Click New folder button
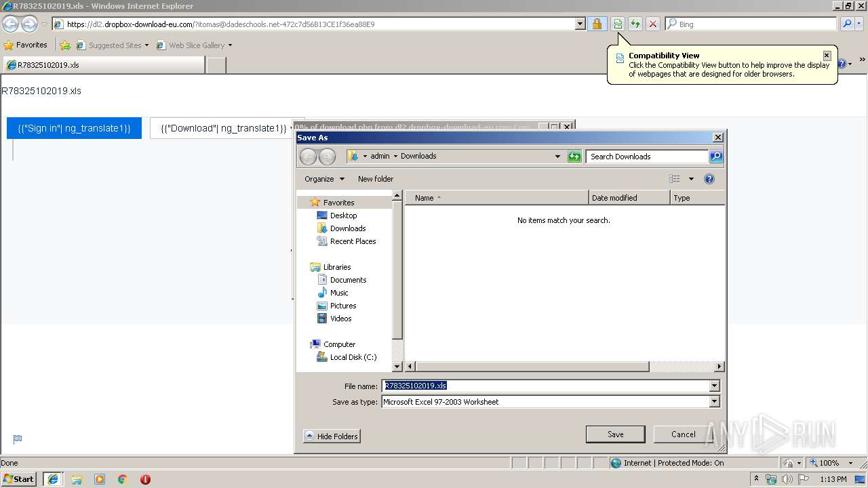 point(376,179)
